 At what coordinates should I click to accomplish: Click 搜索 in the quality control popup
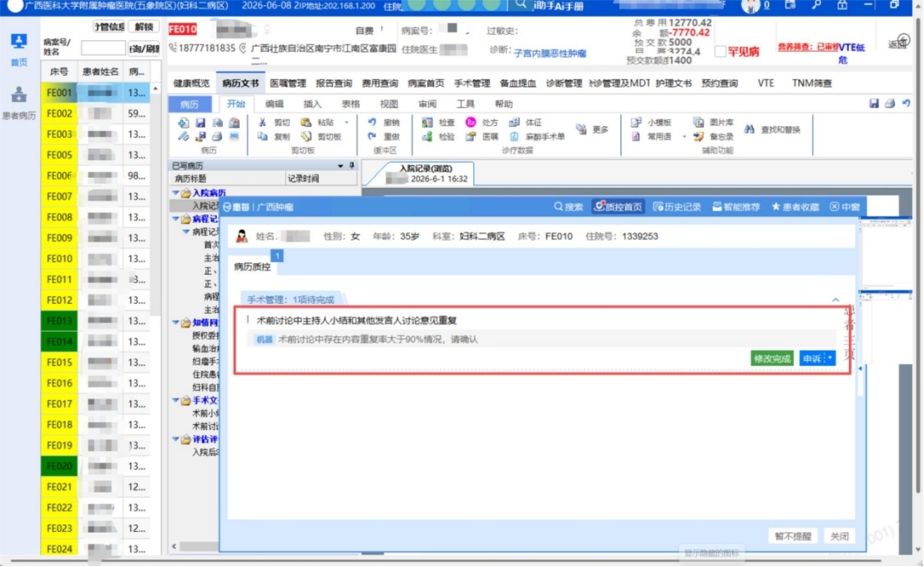[x=568, y=207]
